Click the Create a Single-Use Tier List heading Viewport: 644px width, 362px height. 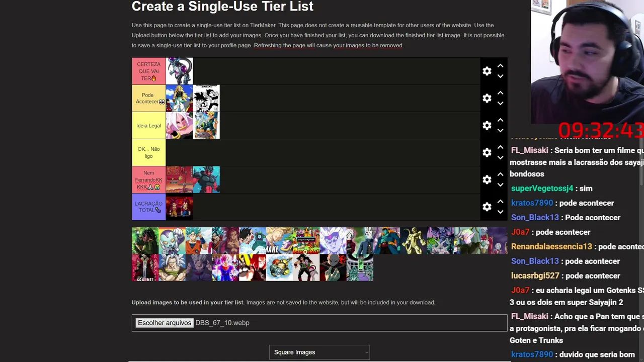click(222, 6)
